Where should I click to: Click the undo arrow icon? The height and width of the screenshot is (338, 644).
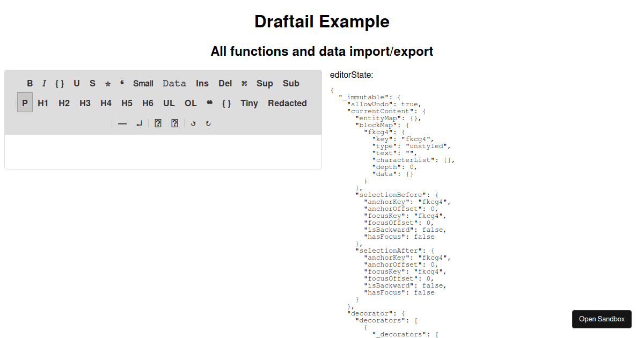193,123
